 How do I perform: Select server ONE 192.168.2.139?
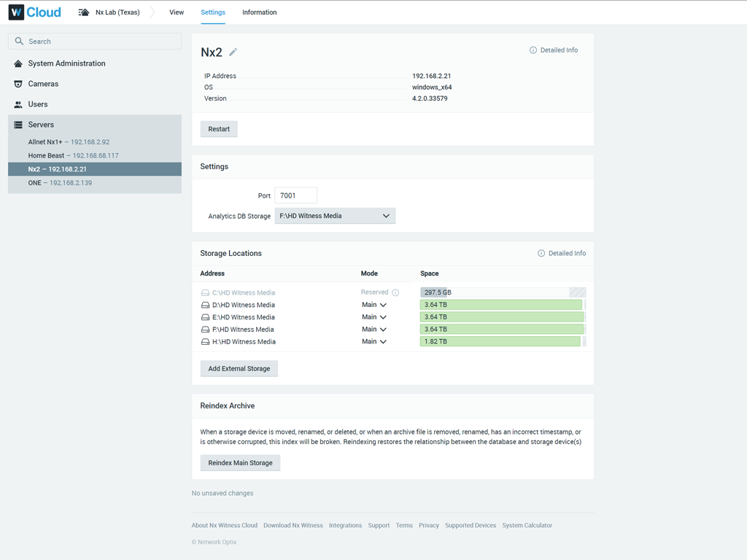click(x=95, y=183)
